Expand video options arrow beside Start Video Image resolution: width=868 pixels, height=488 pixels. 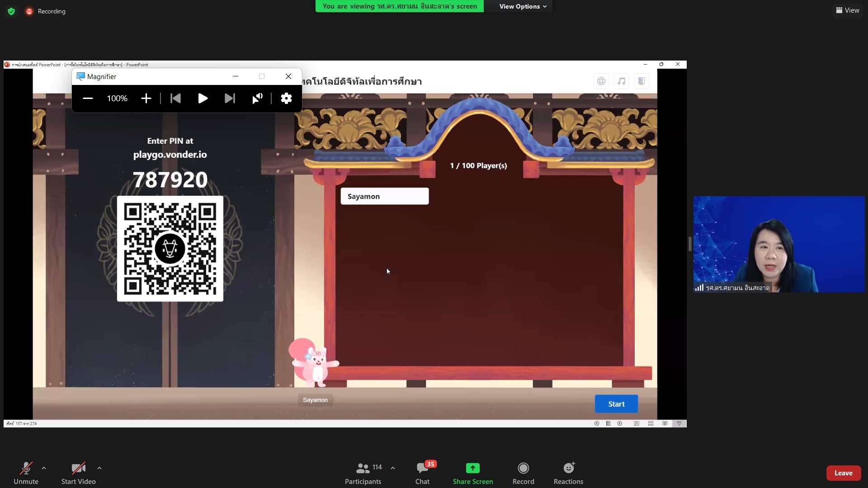99,468
